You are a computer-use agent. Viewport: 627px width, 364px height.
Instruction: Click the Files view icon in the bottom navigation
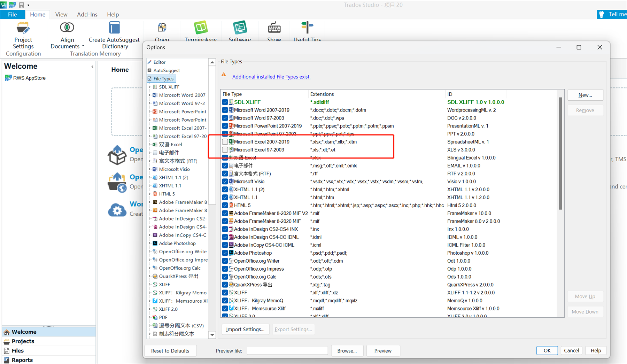pyautogui.click(x=7, y=351)
